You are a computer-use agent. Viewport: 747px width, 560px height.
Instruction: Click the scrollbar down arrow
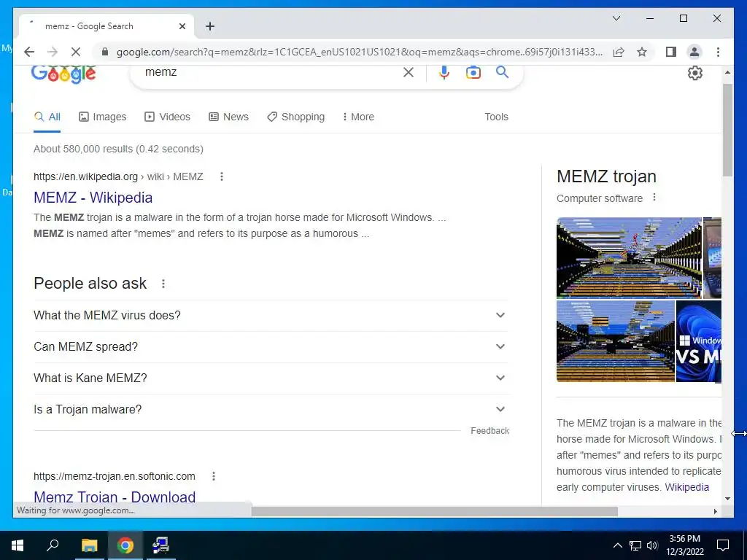tap(727, 499)
